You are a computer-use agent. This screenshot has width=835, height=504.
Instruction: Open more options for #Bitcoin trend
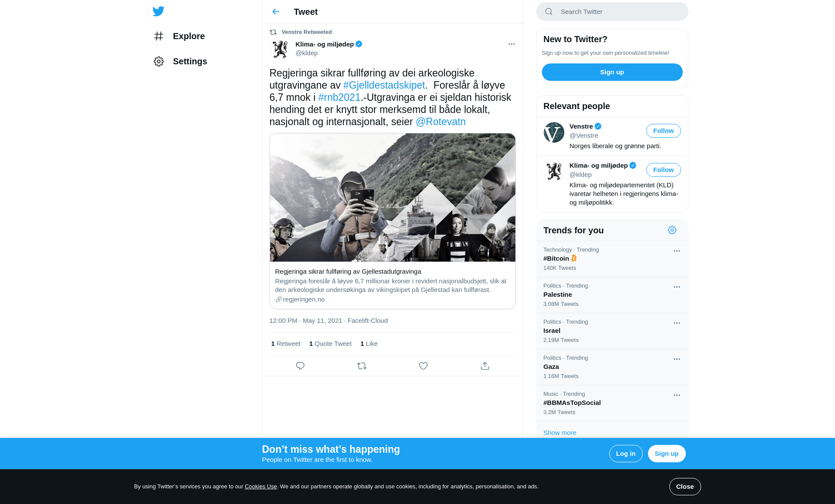[677, 251]
